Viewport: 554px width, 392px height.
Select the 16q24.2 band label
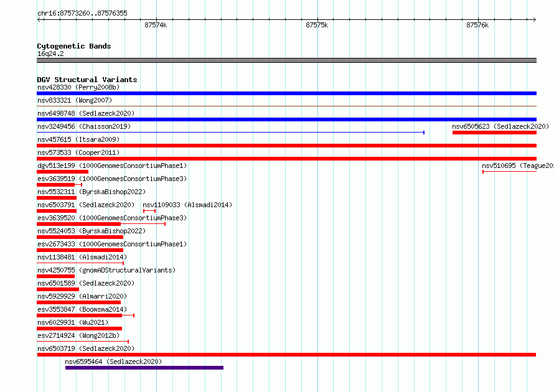pos(50,54)
